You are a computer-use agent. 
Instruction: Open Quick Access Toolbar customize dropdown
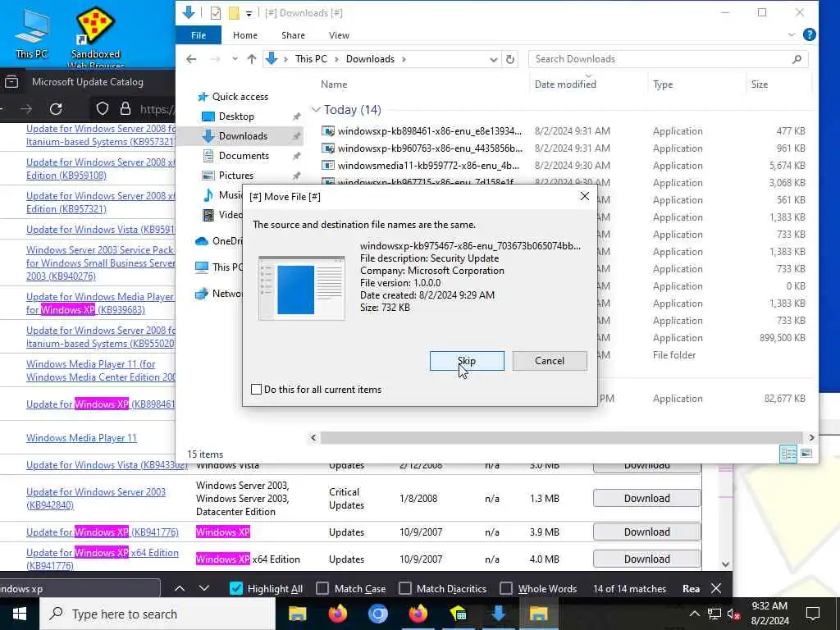pyautogui.click(x=249, y=13)
